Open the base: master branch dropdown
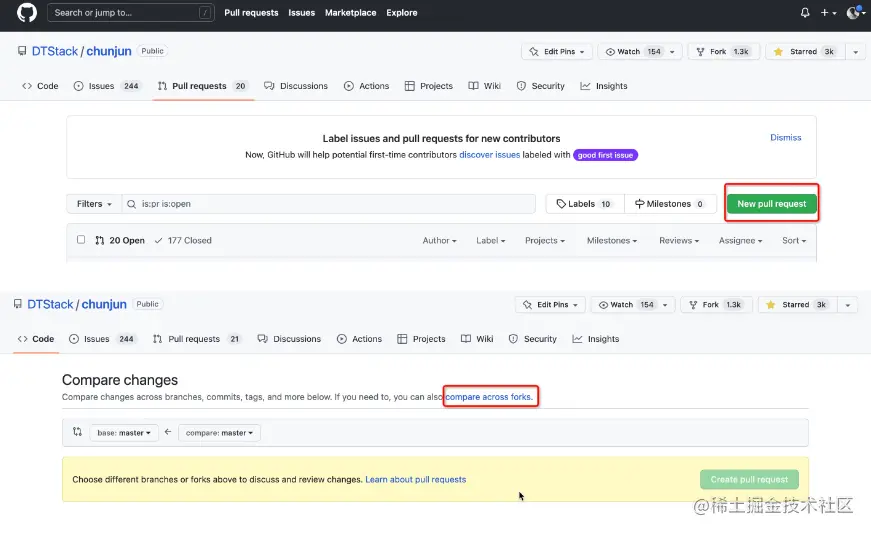Screen dimensions: 871x533 124,433
